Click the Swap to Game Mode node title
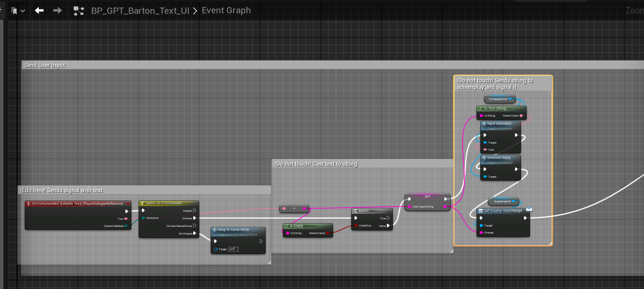Screen dimensions: 644x289 [233, 230]
